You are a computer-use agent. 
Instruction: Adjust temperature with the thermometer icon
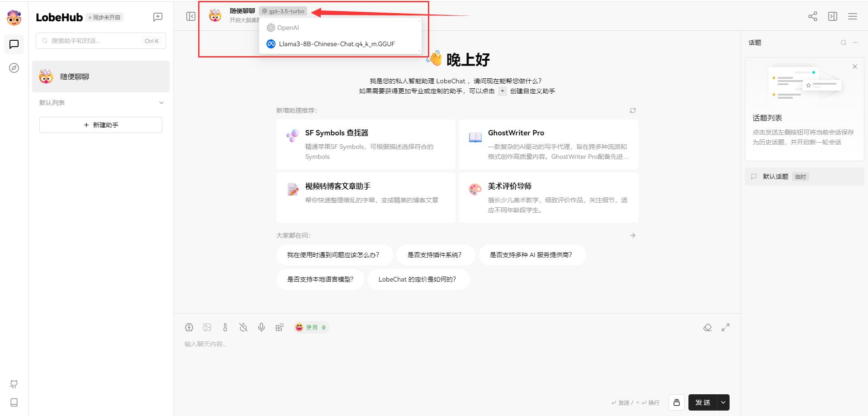click(x=225, y=327)
